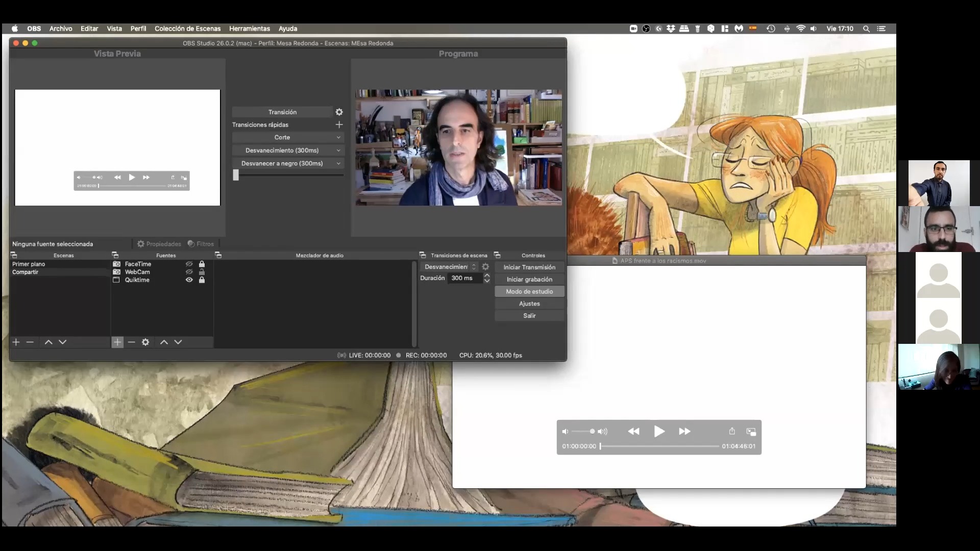Remove selected source with minus button
The image size is (980, 551).
[131, 342]
